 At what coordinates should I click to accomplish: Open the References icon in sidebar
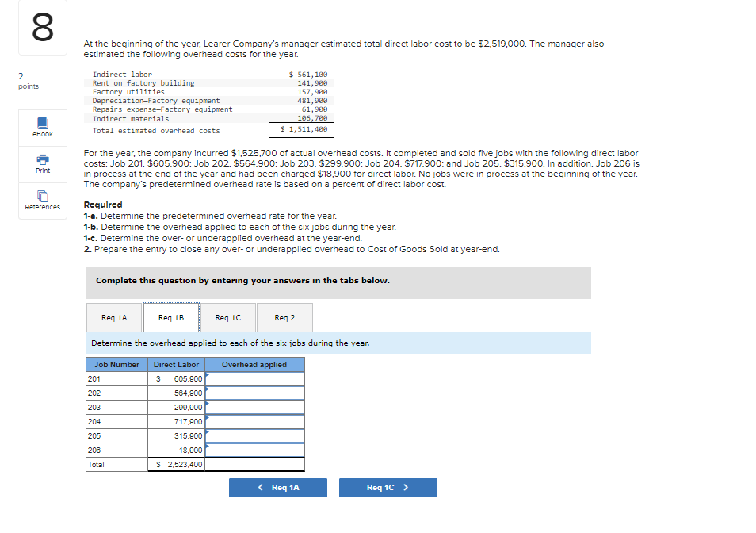point(43,196)
